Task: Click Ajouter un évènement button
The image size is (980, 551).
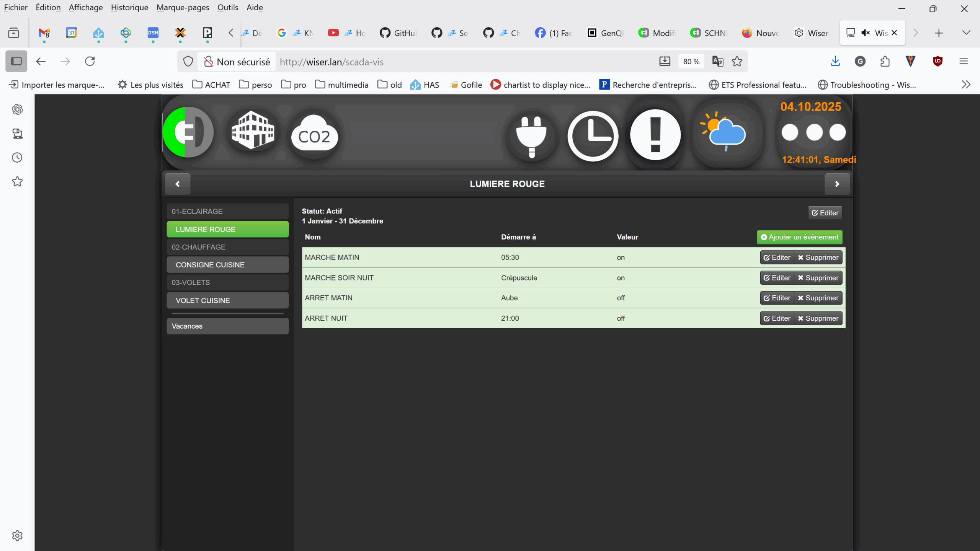Action: (799, 237)
